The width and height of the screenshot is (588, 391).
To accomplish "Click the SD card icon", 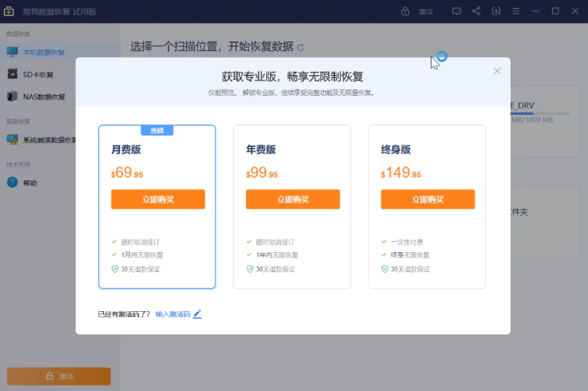I will (12, 73).
